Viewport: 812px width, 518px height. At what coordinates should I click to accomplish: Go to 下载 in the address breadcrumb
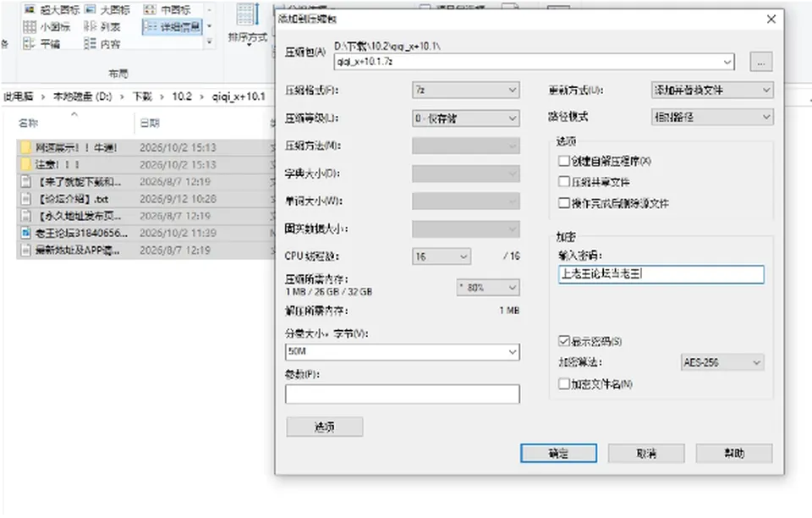pos(142,96)
